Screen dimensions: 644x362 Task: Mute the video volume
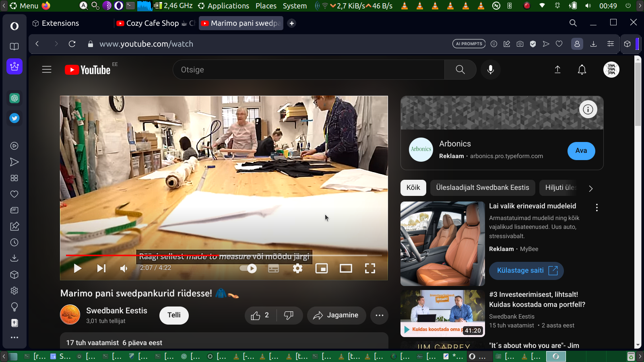pos(124,268)
